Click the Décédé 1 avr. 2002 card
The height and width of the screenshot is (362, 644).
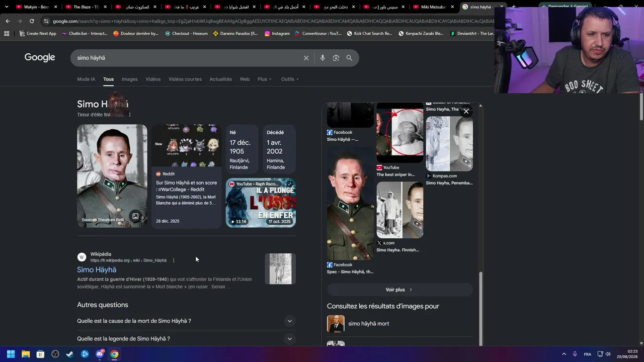[279, 149]
